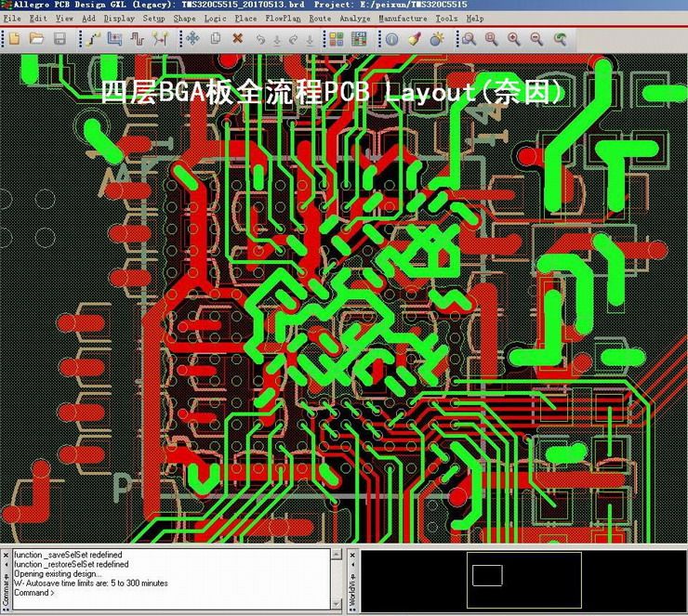Image resolution: width=688 pixels, height=616 pixels.
Task: Open the Add menu
Action: (x=88, y=19)
